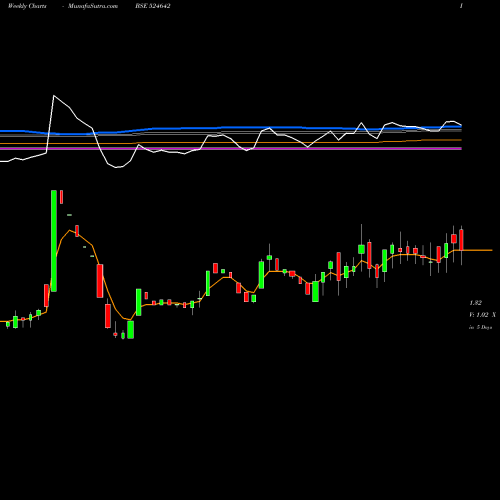
Task: Click the highest peak of the white indicator line
Action: click(x=54, y=96)
